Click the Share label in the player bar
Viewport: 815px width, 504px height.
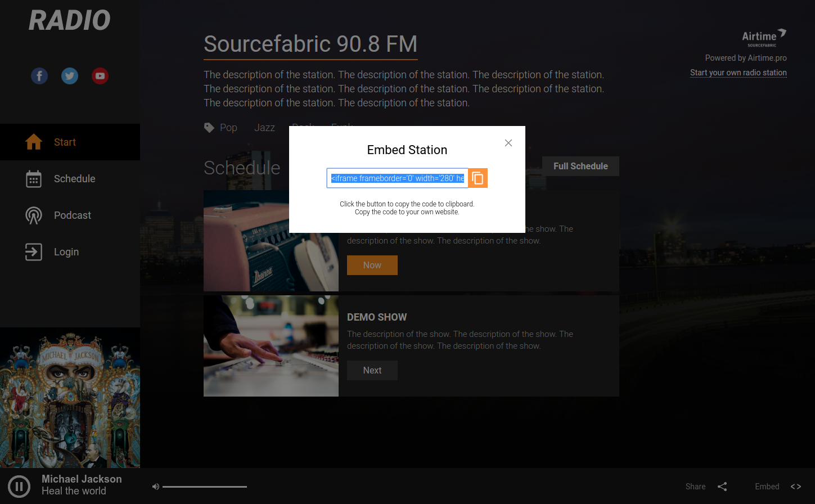pos(696,487)
